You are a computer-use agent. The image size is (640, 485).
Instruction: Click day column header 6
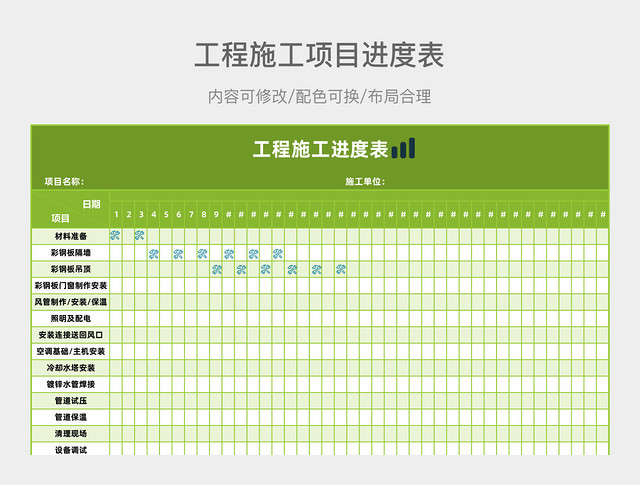click(179, 214)
